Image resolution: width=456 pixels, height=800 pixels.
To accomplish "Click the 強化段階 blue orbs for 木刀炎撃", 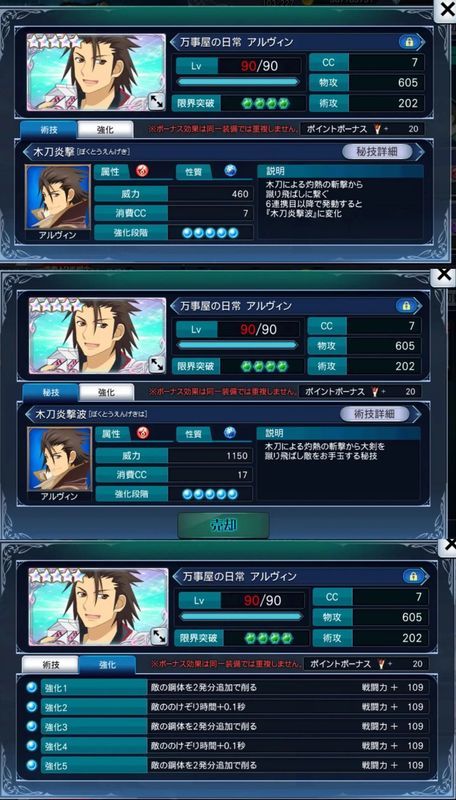I will coord(211,233).
